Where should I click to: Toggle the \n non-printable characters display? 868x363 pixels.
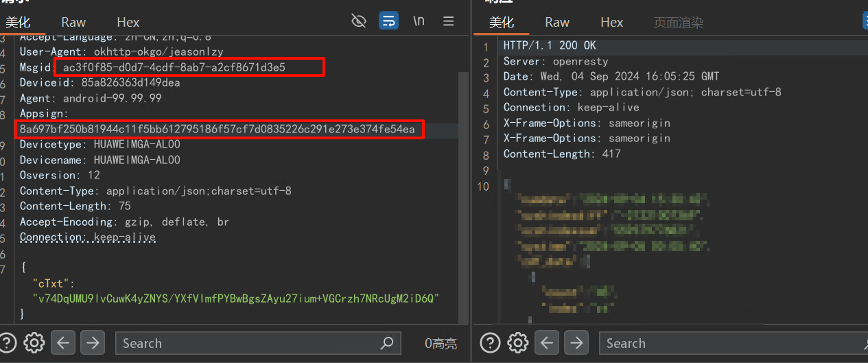tap(419, 21)
